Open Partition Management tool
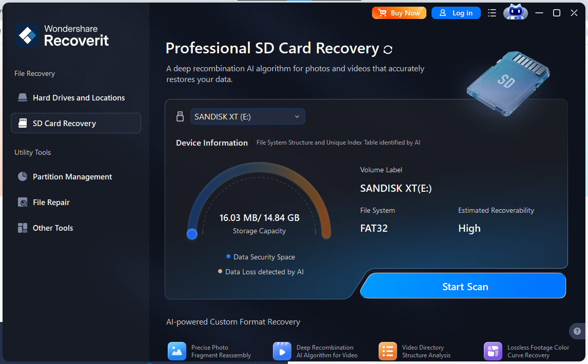 (76, 176)
